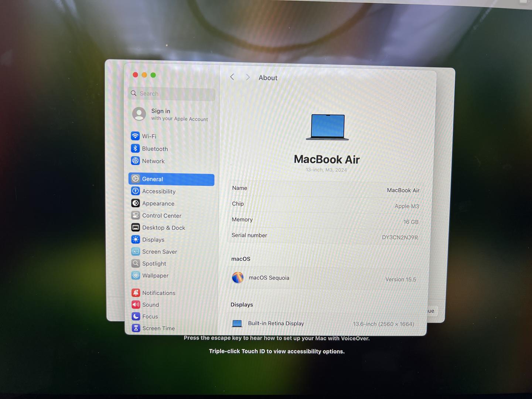The width and height of the screenshot is (532, 399).
Task: Focus the Search field
Action: [172, 93]
